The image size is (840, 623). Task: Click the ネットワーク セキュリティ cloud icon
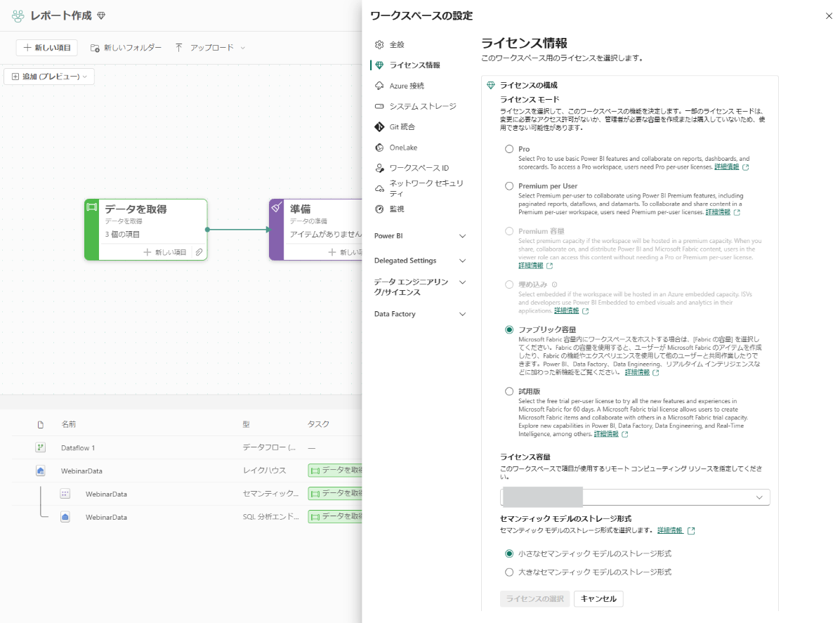tap(379, 188)
